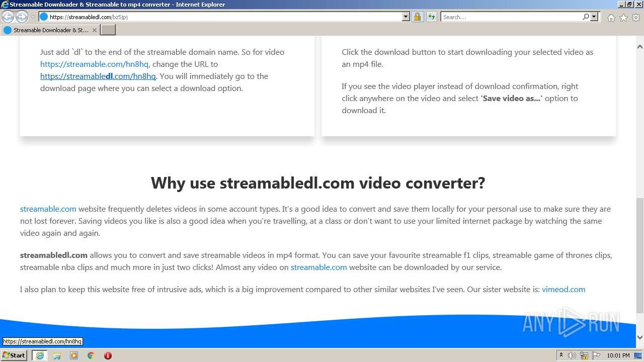The image size is (644, 362).
Task: Click the address bar URL field
Action: (x=220, y=17)
